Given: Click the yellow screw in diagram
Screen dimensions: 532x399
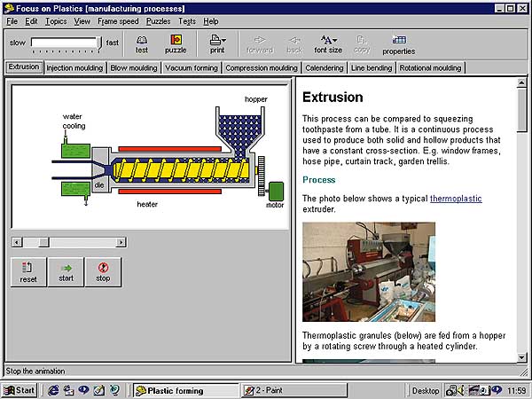Looking at the screenshot, I should point(182,169).
